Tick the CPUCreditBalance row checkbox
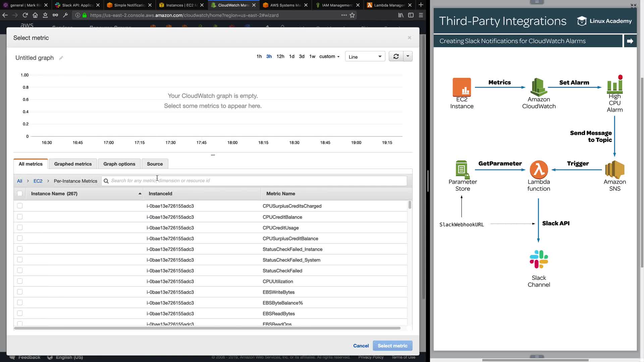 coord(20,217)
